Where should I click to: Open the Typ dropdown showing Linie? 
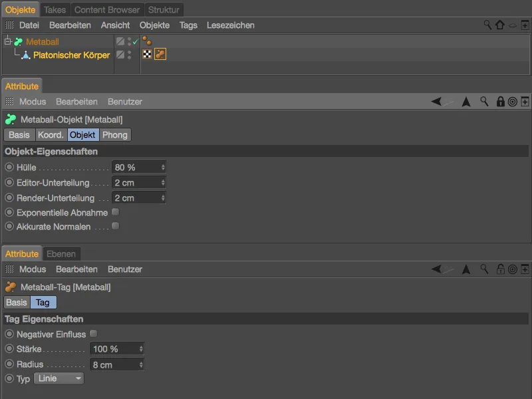pos(59,378)
